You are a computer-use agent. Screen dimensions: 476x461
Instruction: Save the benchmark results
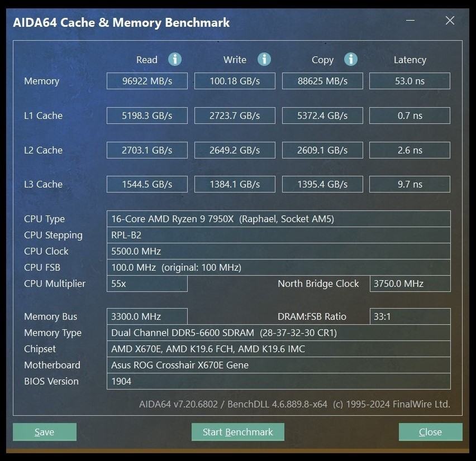tap(45, 432)
